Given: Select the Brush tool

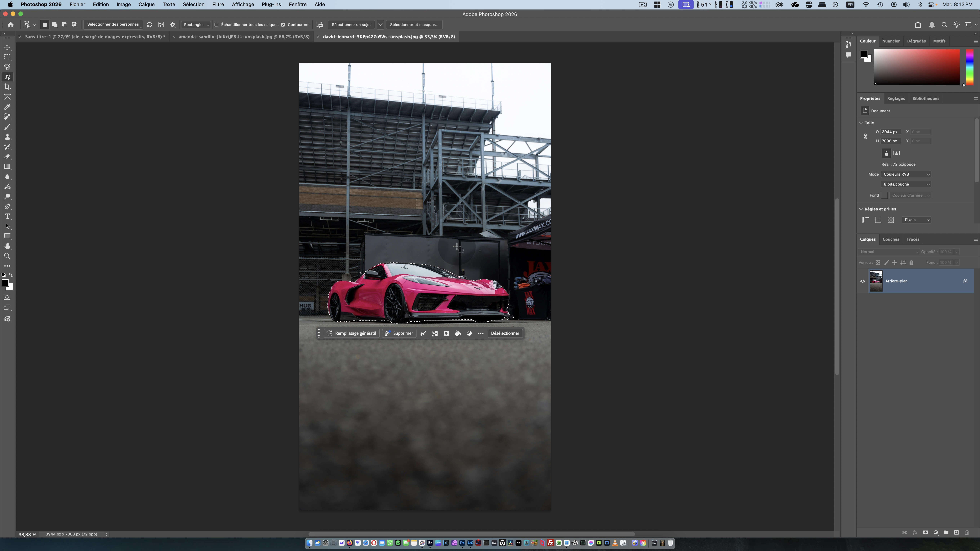Looking at the screenshot, I should 7,127.
